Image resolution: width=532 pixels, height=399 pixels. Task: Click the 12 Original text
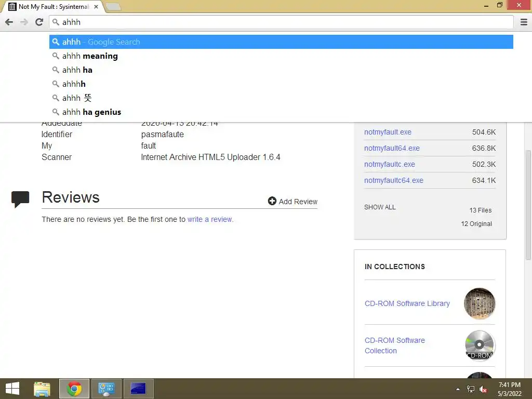(x=476, y=224)
